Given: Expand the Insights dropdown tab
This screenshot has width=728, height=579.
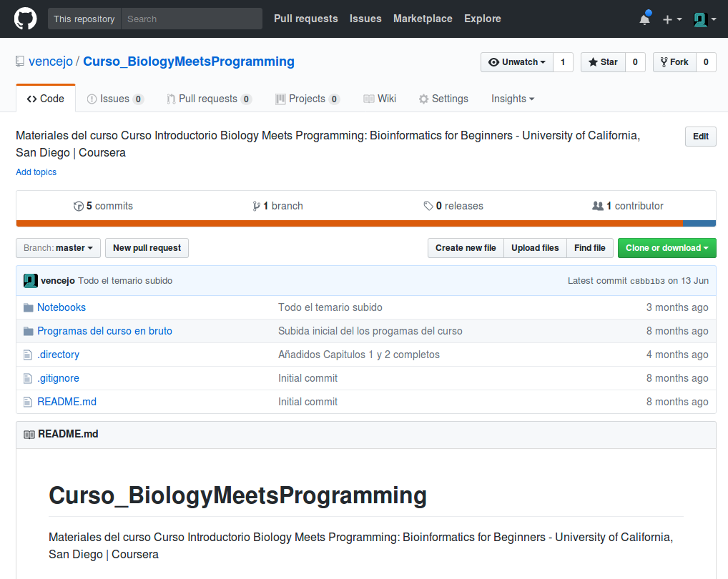Looking at the screenshot, I should click(513, 99).
